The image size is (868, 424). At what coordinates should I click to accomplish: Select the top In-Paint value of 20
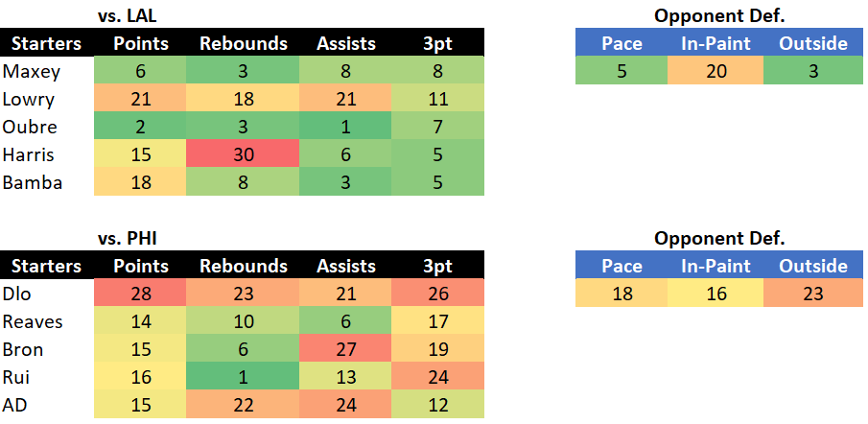click(x=716, y=71)
